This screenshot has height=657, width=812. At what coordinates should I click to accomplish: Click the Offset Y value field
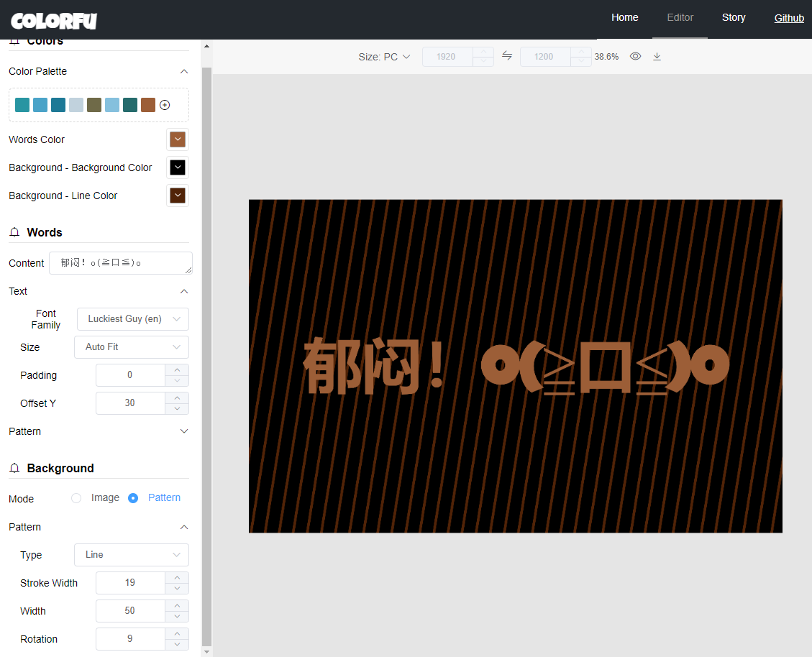(130, 403)
